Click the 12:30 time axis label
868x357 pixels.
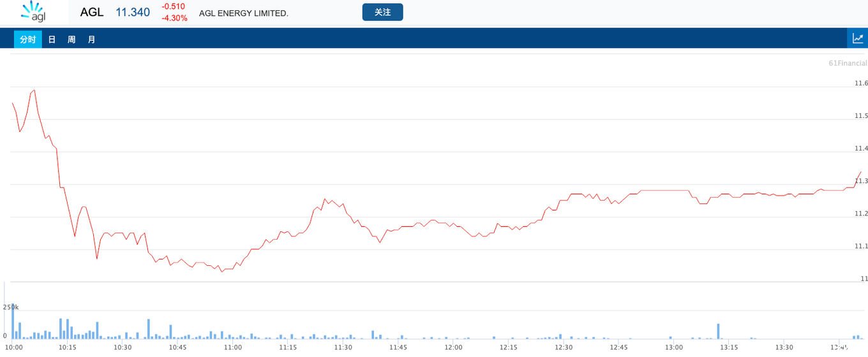564,347
